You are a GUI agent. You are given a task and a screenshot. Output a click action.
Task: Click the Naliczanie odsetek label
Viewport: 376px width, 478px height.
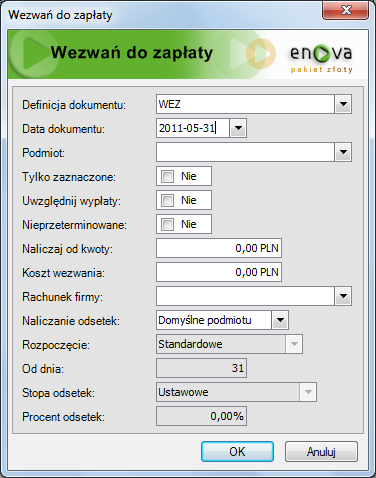(x=71, y=321)
